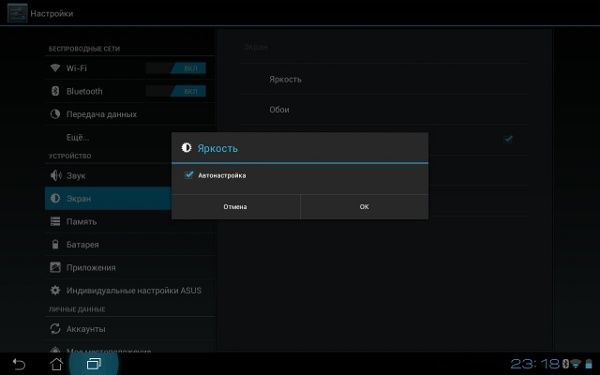This screenshot has height=375, width=600.
Task: Tap the Wi-Fi label in settings list
Action: (77, 68)
